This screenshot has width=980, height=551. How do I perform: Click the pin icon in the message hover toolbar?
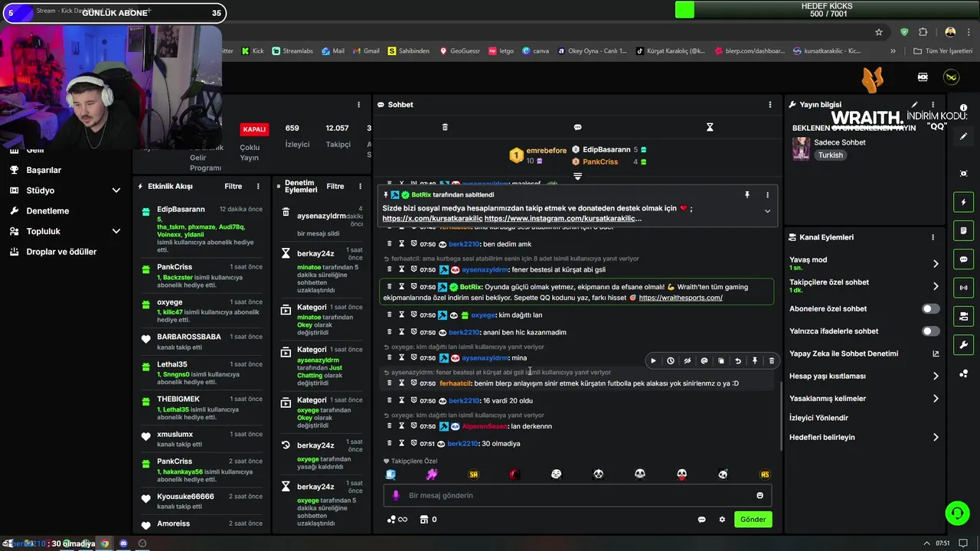tap(755, 361)
